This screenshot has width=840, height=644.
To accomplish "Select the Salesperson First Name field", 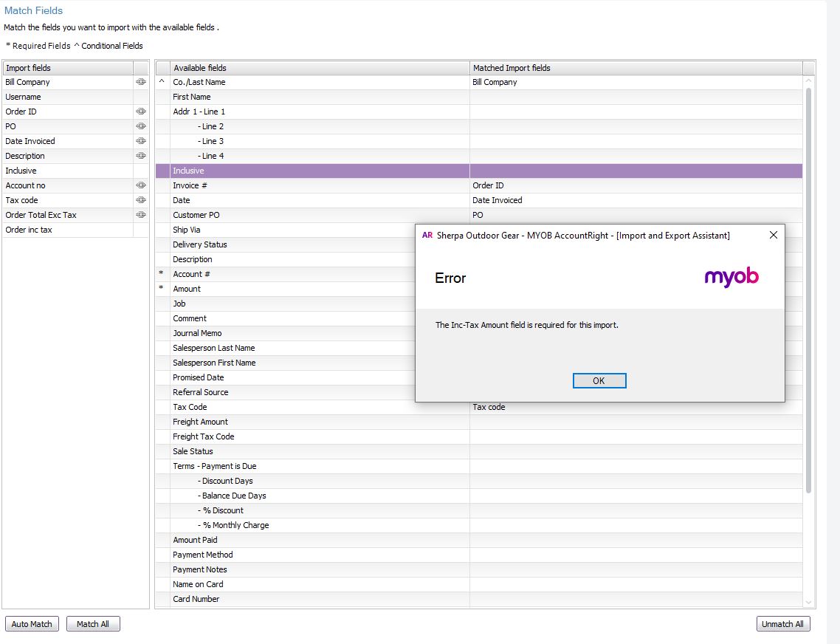I will pyautogui.click(x=292, y=363).
